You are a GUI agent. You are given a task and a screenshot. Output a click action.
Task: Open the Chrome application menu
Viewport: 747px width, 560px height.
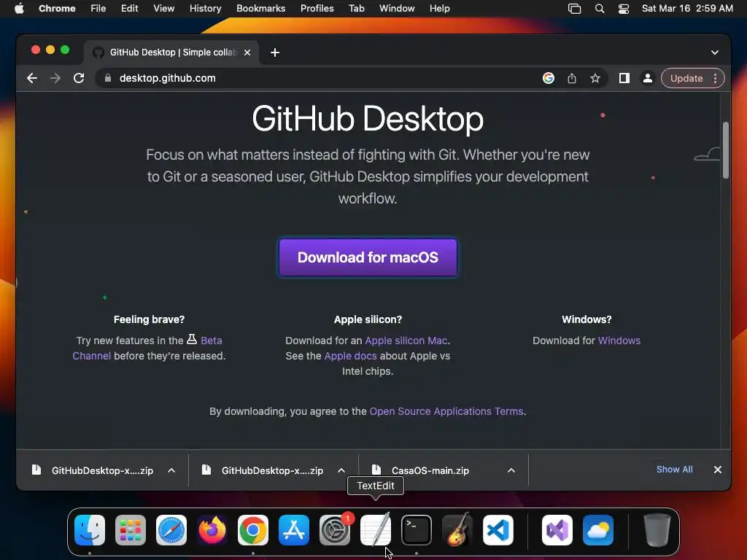pyautogui.click(x=57, y=9)
